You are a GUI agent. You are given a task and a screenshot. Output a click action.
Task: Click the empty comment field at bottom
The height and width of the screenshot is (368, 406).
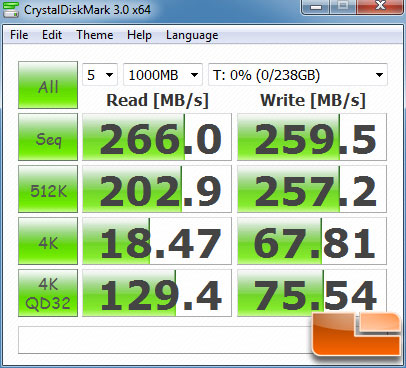point(166,340)
